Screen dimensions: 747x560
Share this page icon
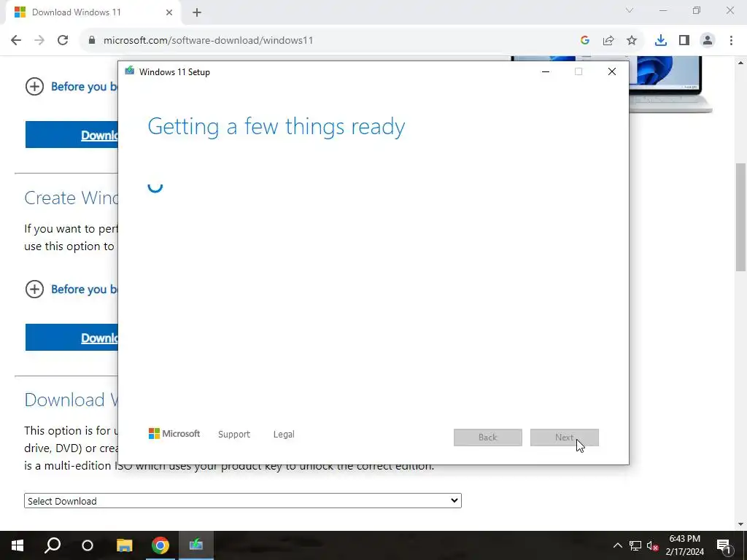click(x=608, y=41)
